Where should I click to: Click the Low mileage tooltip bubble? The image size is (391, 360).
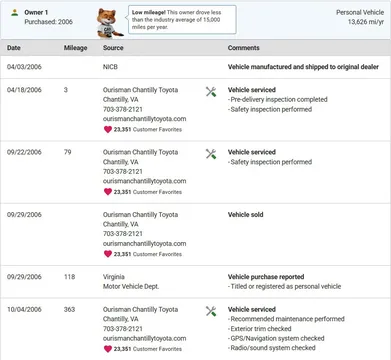(x=182, y=19)
